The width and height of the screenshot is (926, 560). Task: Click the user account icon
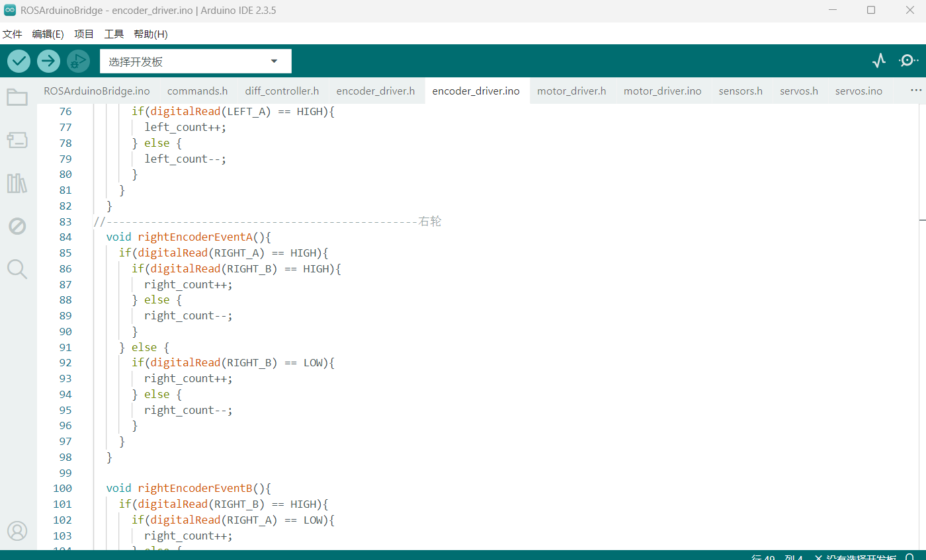coord(17,531)
